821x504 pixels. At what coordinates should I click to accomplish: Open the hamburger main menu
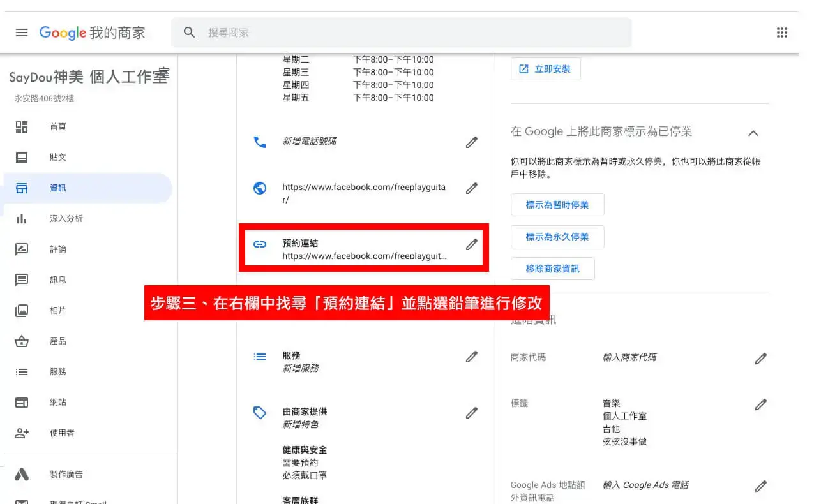point(22,33)
